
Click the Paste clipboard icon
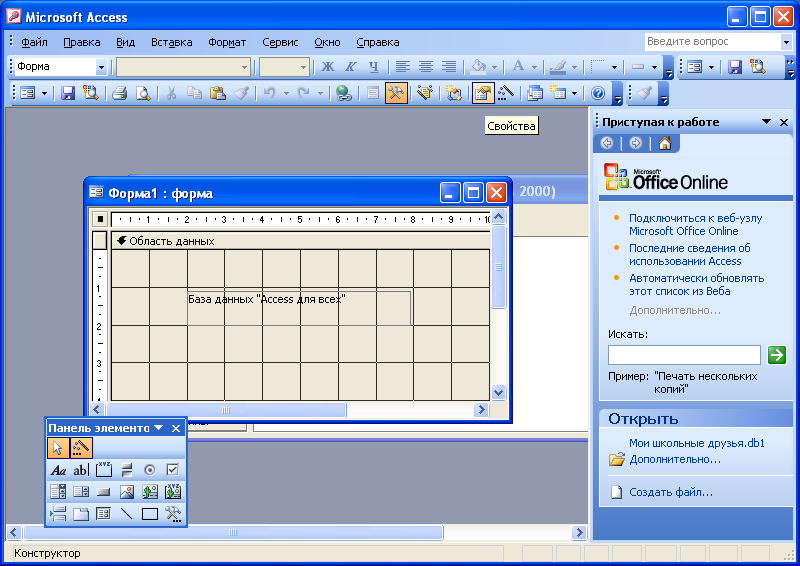[x=218, y=93]
